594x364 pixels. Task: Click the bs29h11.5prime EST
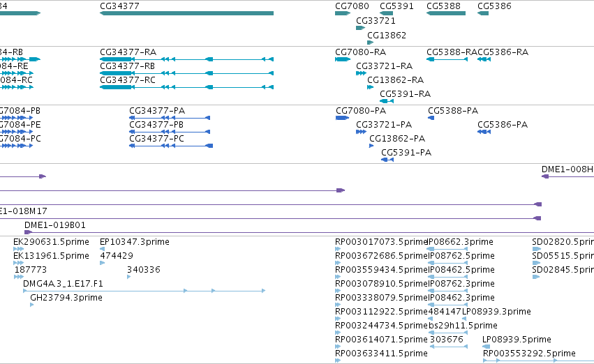pyautogui.click(x=448, y=333)
